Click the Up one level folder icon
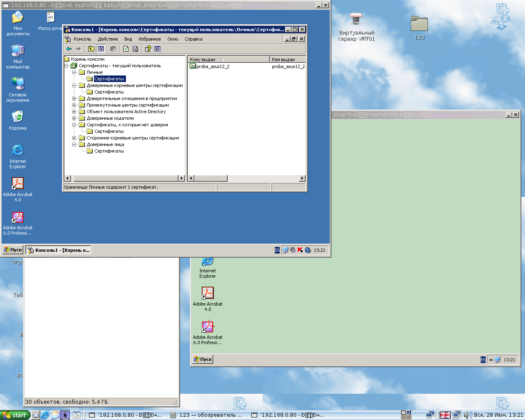 point(91,49)
